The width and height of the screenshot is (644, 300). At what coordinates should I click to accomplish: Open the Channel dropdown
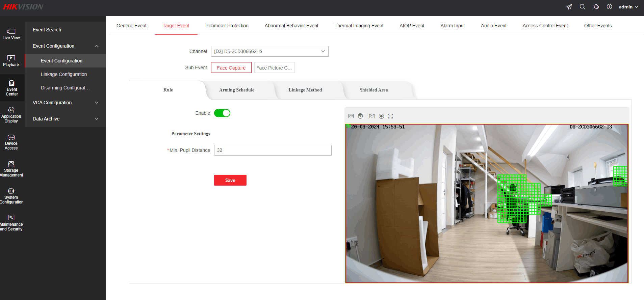(x=269, y=51)
